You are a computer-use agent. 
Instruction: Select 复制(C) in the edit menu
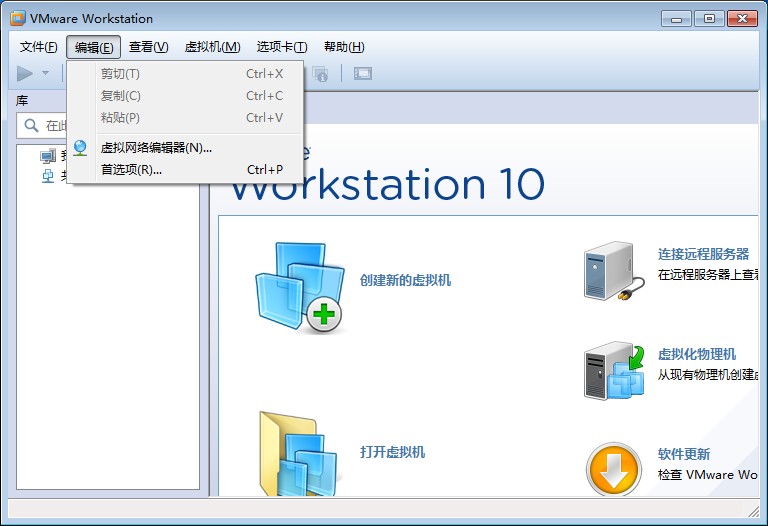[185, 96]
